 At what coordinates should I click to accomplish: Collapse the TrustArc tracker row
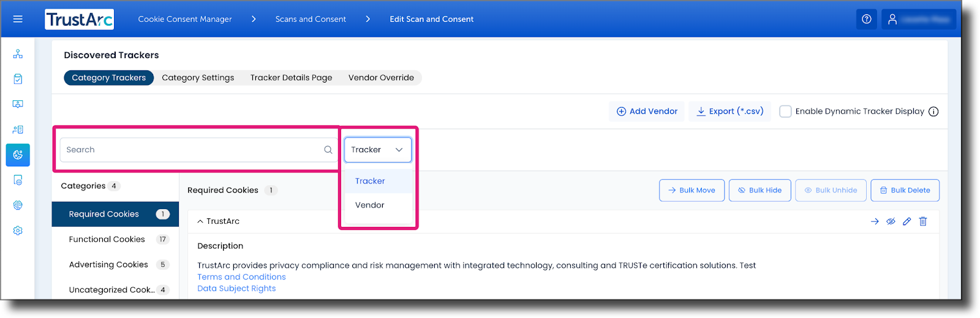pos(200,221)
